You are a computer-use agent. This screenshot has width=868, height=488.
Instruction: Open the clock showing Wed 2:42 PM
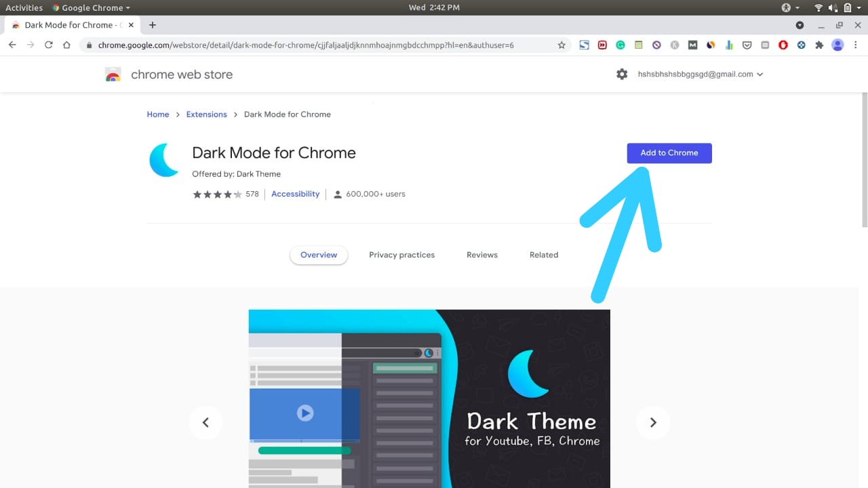click(434, 7)
